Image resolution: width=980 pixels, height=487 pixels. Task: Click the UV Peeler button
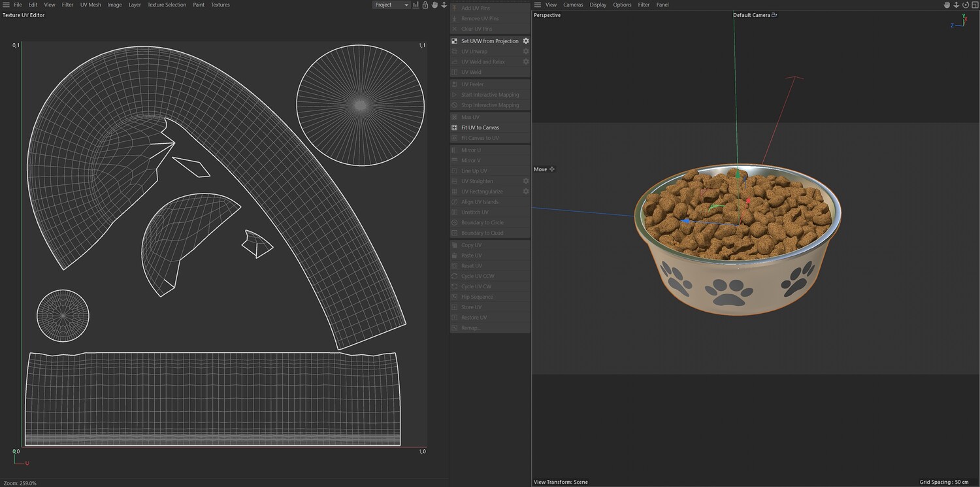490,84
